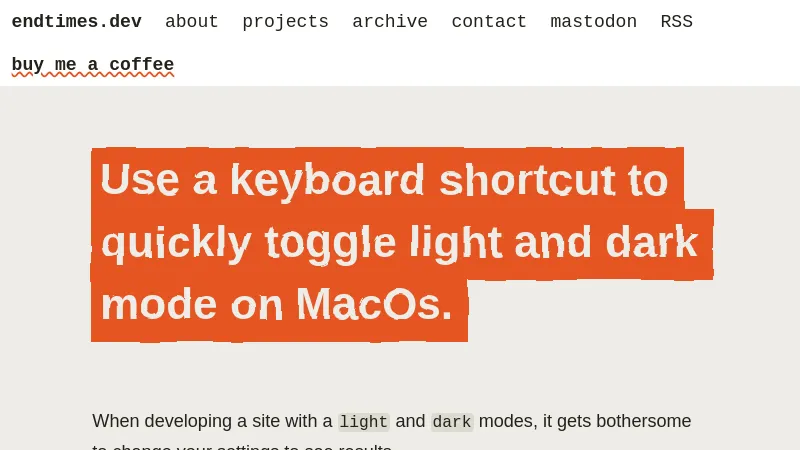
Task: Click headline line 'Use a keyboard shortcut to'
Action: 384,180
